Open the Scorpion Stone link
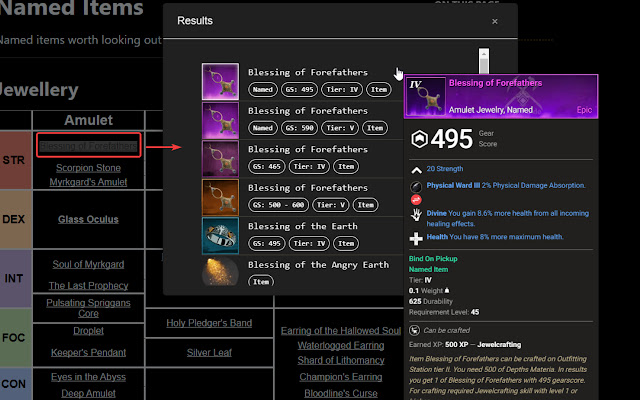Viewport: 640px width, 400px height. (88, 168)
